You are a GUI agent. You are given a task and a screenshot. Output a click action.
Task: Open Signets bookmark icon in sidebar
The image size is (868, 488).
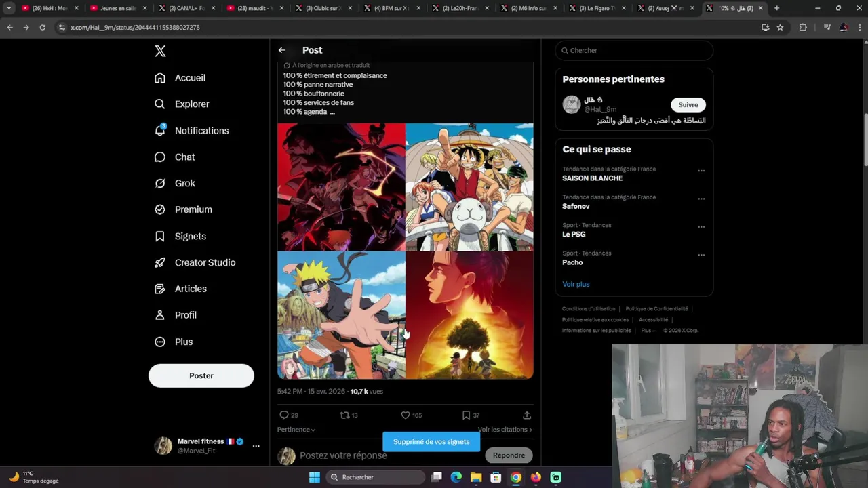[x=160, y=237]
